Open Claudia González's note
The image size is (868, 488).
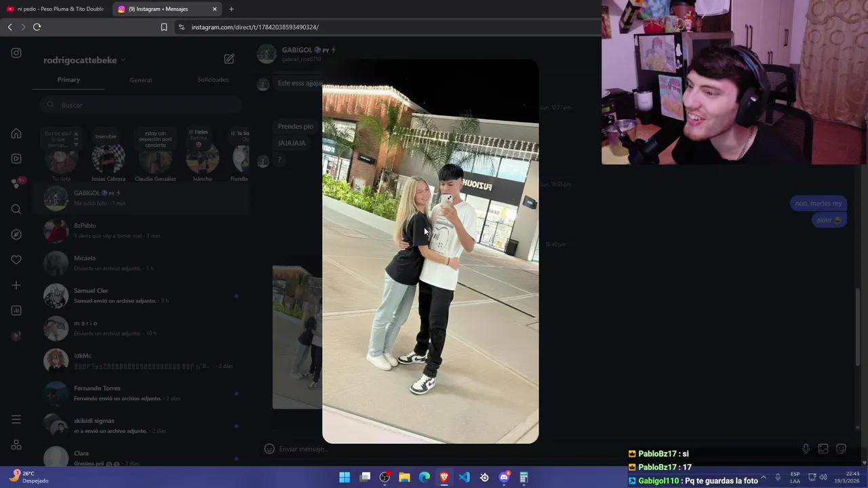(x=155, y=155)
